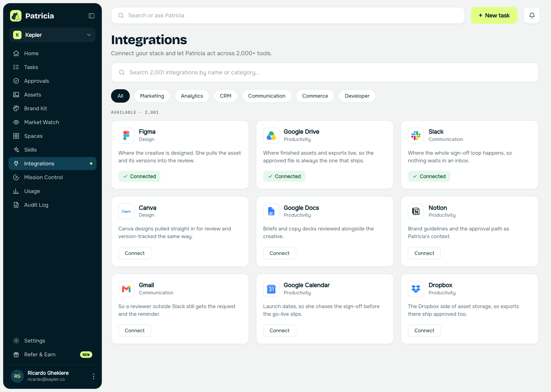Click the Google Drive logo icon
This screenshot has height=392, width=551.
pos(271,136)
